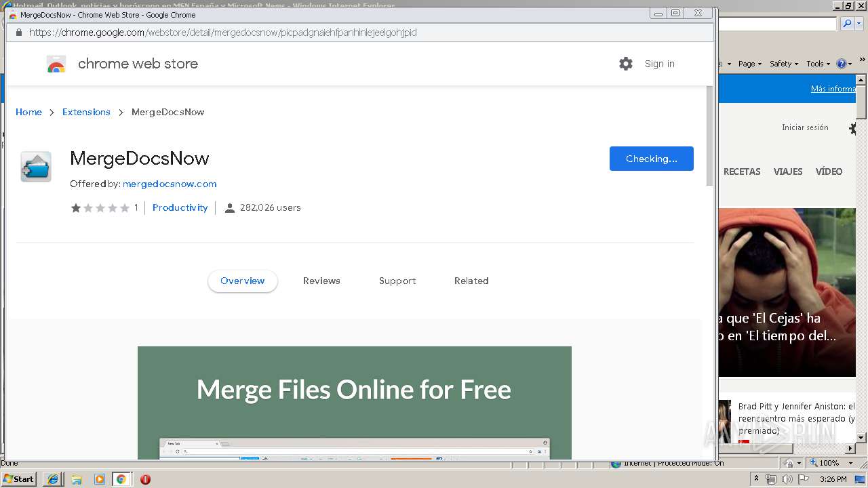The height and width of the screenshot is (488, 868).
Task: Open RECETAS section in MSN page
Action: coord(742,171)
